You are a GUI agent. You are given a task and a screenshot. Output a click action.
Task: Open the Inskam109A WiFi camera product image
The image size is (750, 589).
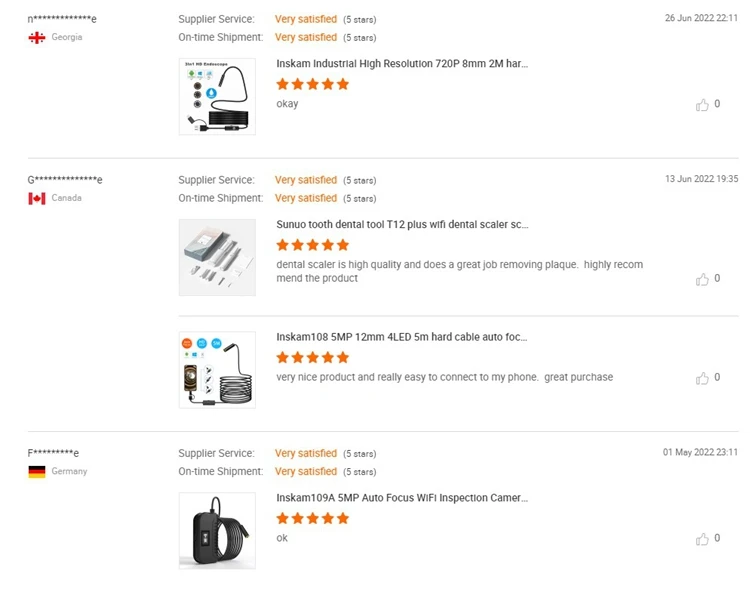[x=217, y=531]
